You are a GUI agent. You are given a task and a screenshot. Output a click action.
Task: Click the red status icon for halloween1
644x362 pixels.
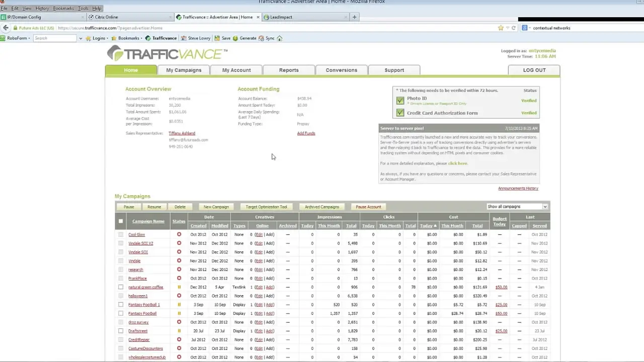pos(179,296)
